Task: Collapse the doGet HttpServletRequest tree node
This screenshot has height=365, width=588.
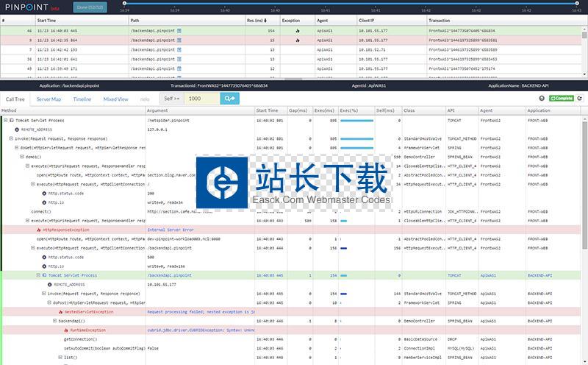Action: (x=17, y=147)
